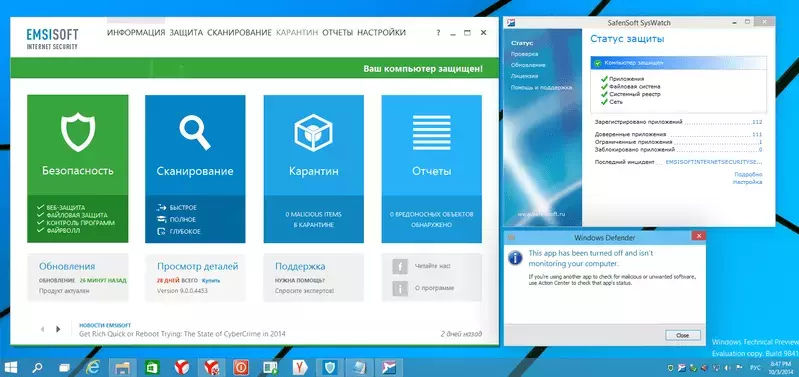Viewport: 799px width, 377px height.
Task: Open the ОТЧЕТЫ tab in Emsisoft header
Action: pos(337,33)
